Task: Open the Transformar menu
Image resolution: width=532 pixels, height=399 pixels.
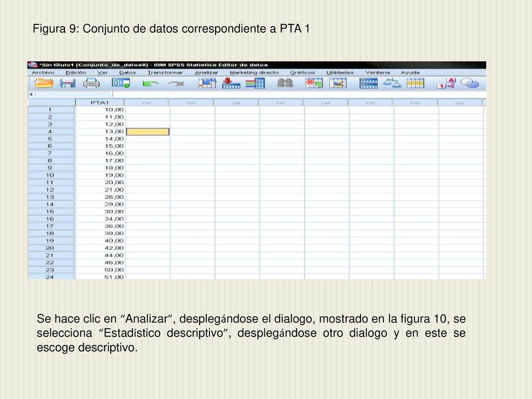Action: tap(165, 73)
